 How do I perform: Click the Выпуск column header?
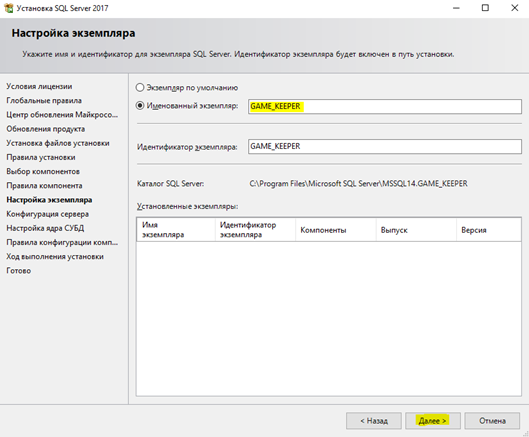pyautogui.click(x=416, y=230)
